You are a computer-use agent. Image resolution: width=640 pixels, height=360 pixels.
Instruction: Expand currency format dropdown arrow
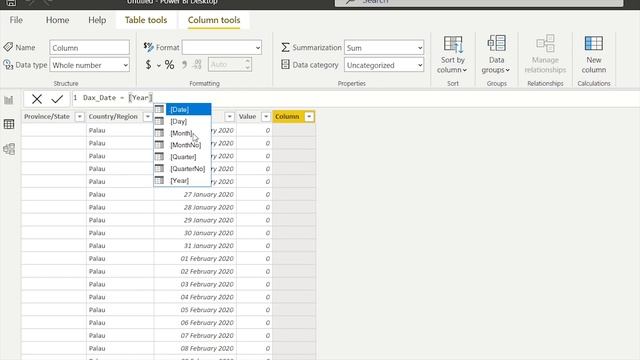pos(159,66)
